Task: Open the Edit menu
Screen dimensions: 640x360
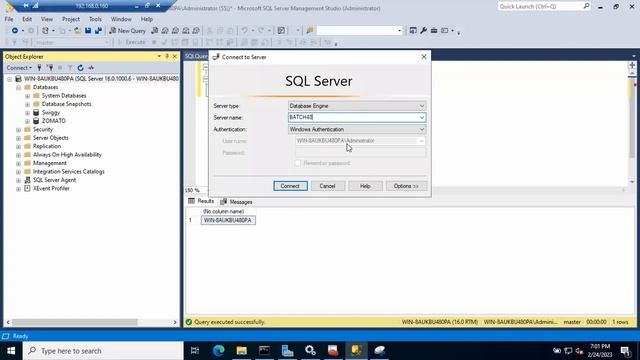Action: [27, 19]
